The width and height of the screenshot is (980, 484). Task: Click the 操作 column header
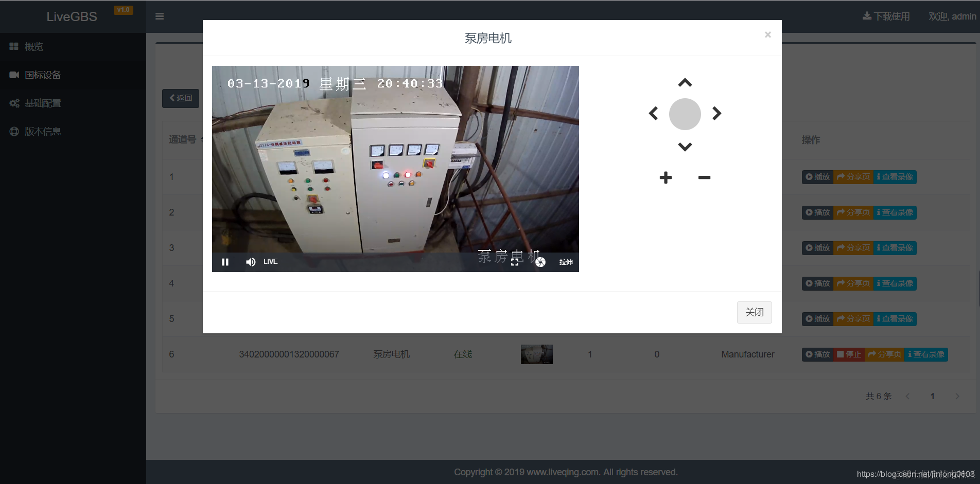(811, 140)
